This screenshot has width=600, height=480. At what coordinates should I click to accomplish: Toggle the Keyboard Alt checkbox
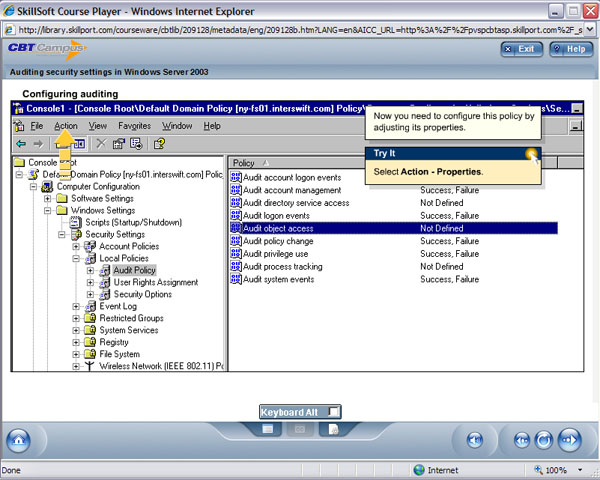[x=333, y=411]
